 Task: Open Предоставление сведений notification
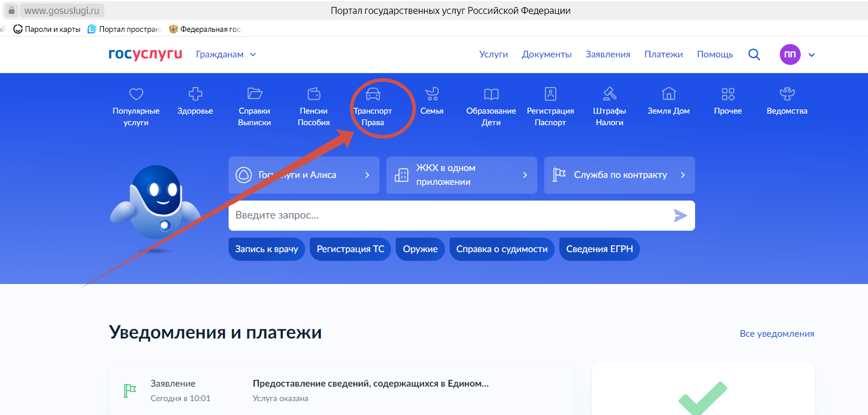(371, 384)
